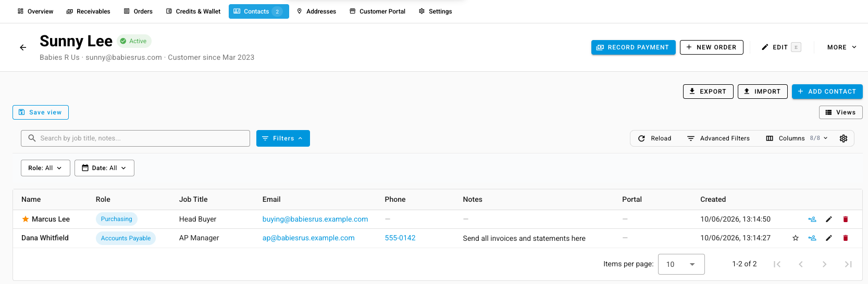Switch to the Overview tab

pos(35,11)
